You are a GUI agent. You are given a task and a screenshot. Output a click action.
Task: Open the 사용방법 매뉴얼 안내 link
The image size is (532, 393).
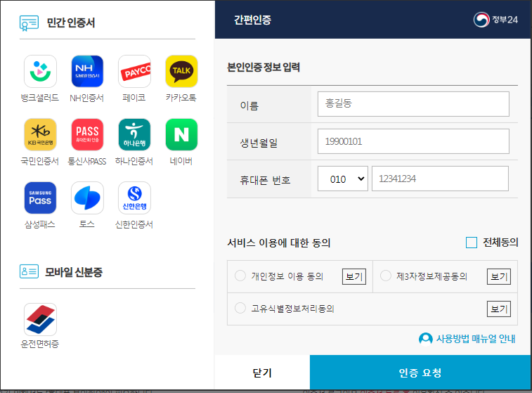pyautogui.click(x=475, y=338)
